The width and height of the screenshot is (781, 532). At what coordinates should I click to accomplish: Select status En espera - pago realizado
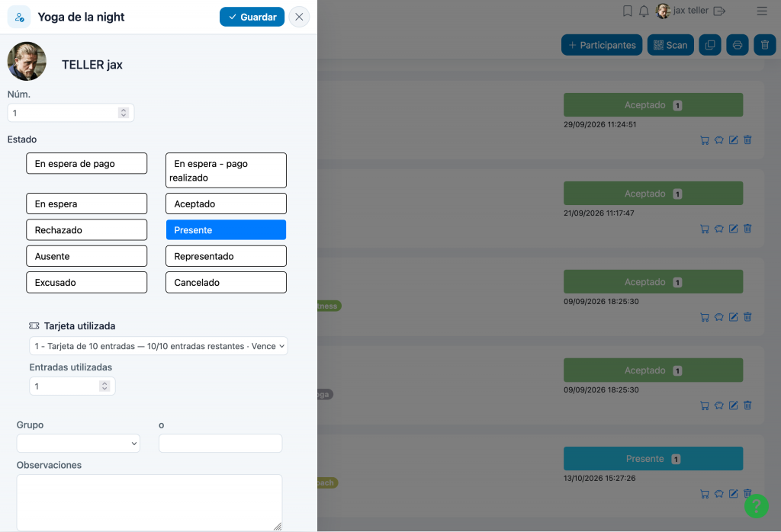[x=226, y=170]
